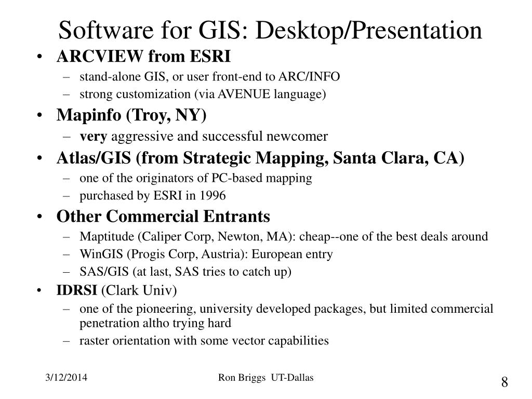
Task: Click 'raster orientation with some vector capabilities'
Action: coord(204,341)
